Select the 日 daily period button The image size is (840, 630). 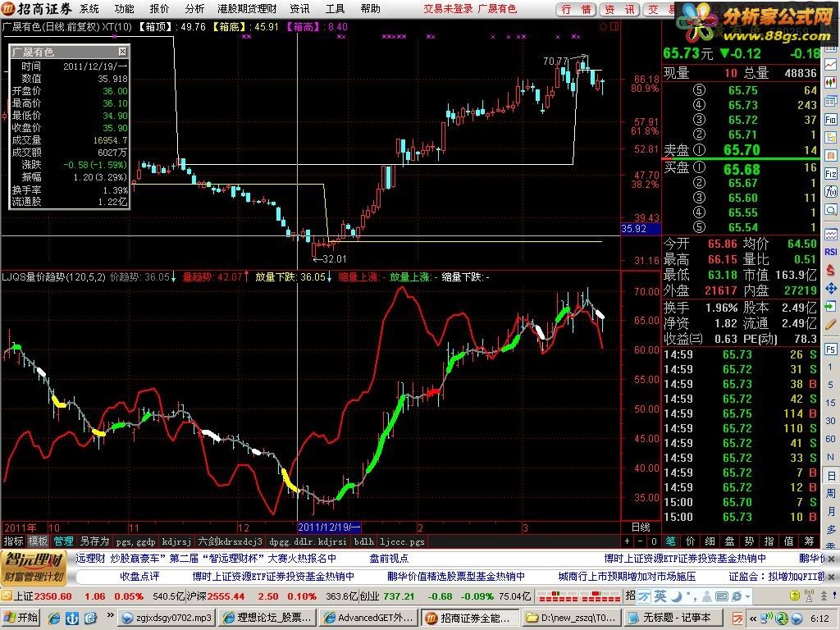coord(830,475)
